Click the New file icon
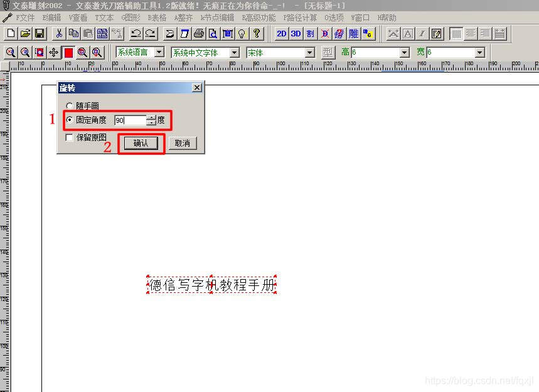The image size is (539, 392). pyautogui.click(x=11, y=34)
